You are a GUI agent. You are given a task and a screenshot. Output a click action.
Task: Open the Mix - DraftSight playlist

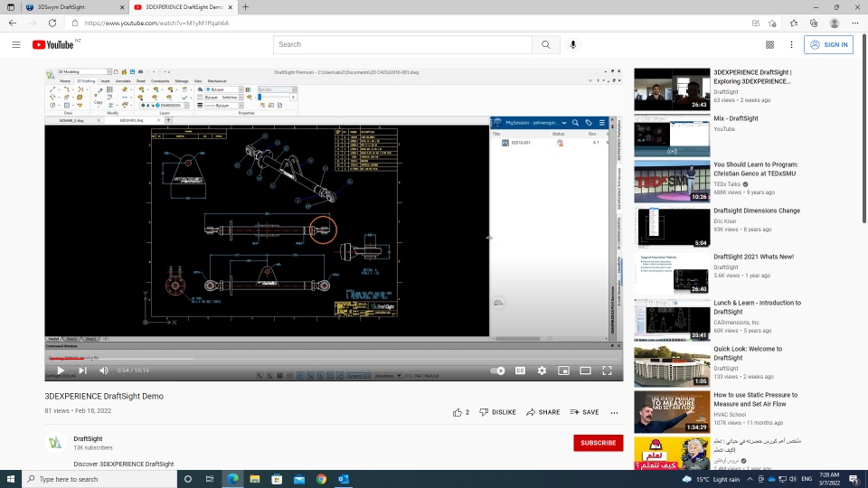point(672,136)
